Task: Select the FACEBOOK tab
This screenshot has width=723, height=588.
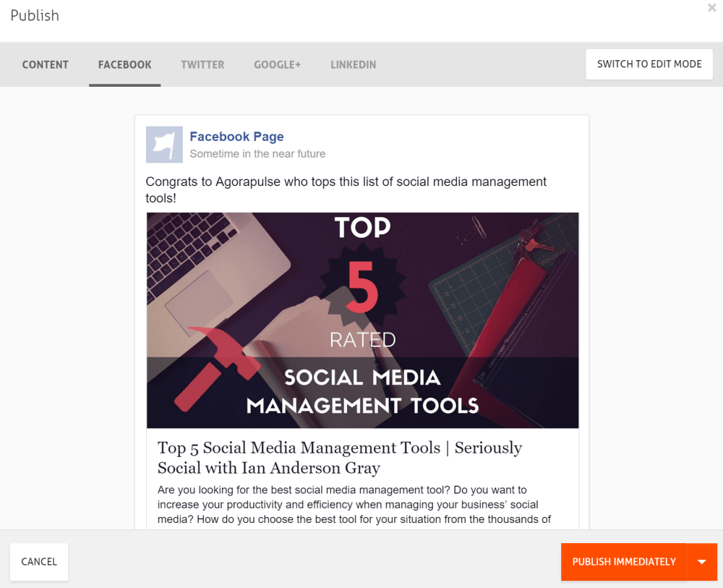Action: (x=124, y=64)
